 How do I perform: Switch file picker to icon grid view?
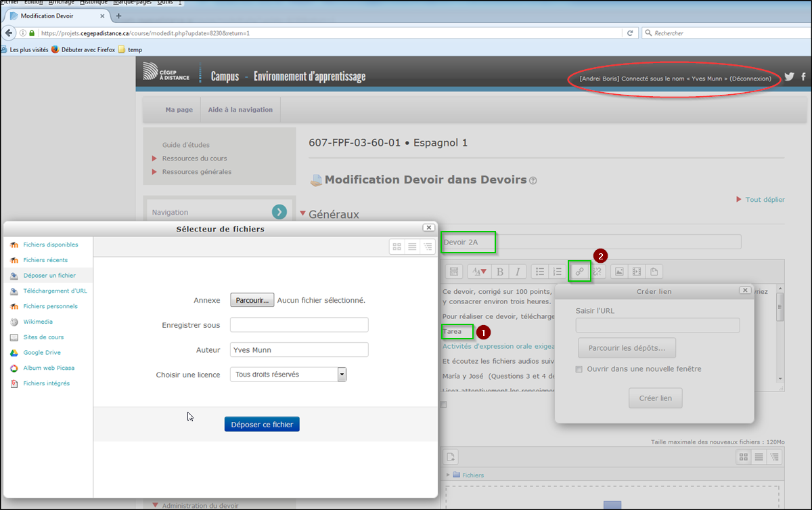(x=397, y=247)
